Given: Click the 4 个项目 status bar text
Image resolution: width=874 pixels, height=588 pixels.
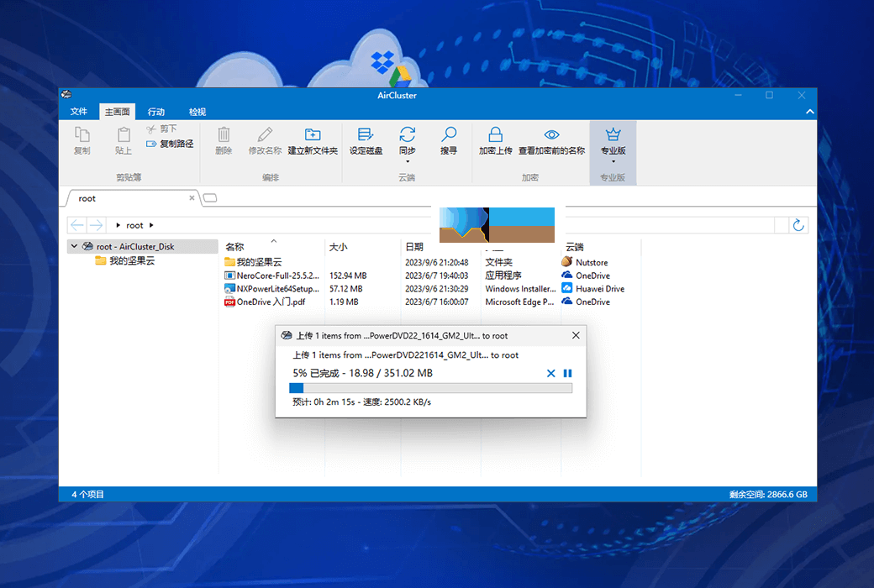Looking at the screenshot, I should [87, 495].
